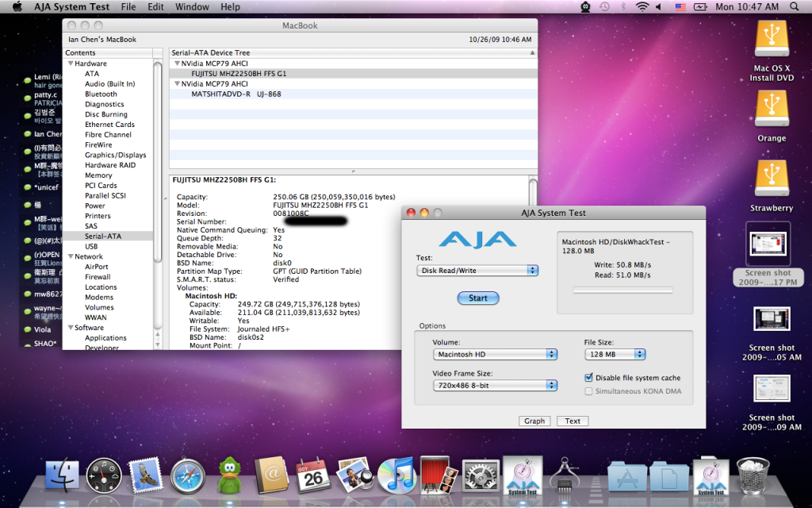
Task: Open Documents folder stack in Dock
Action: [669, 476]
